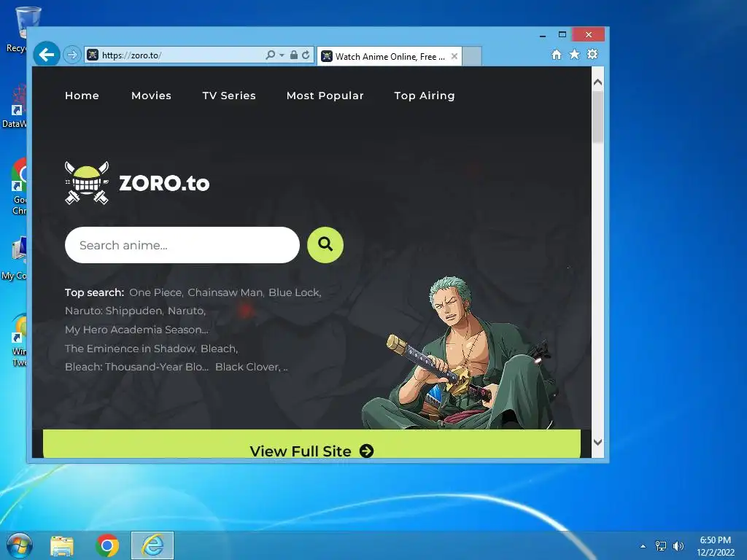Open the One Piece top search link
The width and height of the screenshot is (747, 560).
pos(156,292)
